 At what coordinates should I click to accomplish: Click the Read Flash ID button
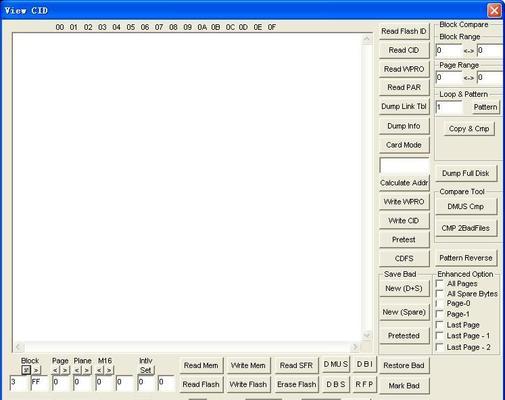[404, 31]
